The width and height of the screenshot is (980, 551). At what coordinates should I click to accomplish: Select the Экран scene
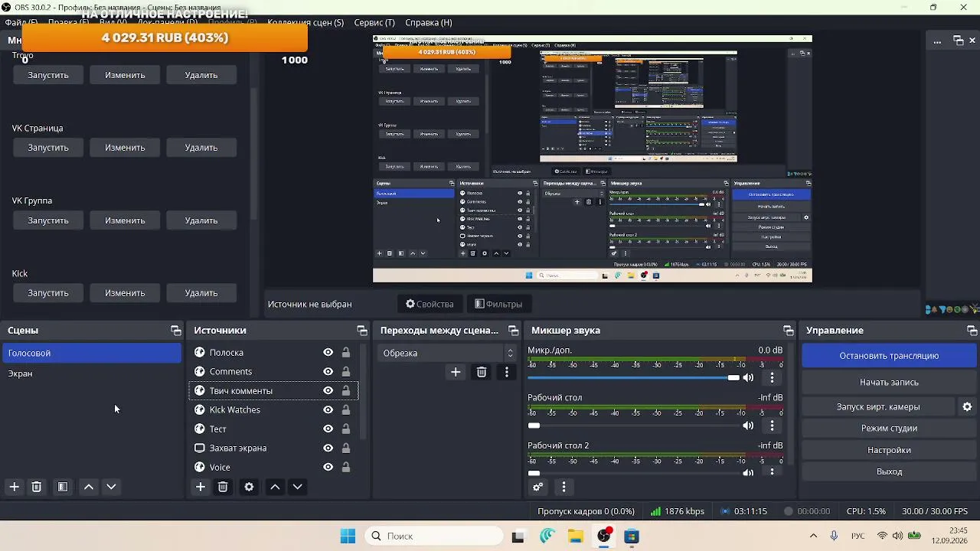click(x=92, y=373)
